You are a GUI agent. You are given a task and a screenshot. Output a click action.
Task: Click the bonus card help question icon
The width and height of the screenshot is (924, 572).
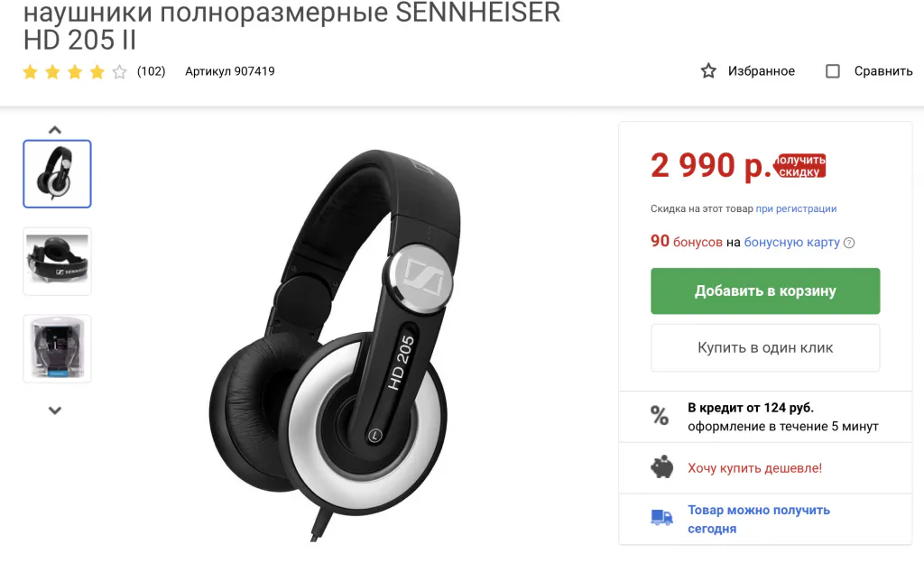[849, 243]
